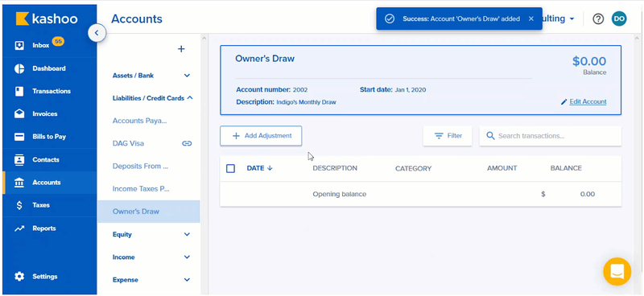Screen dimensions: 644x296
Task: Click the Taxes dollar sign icon
Action: [19, 205]
